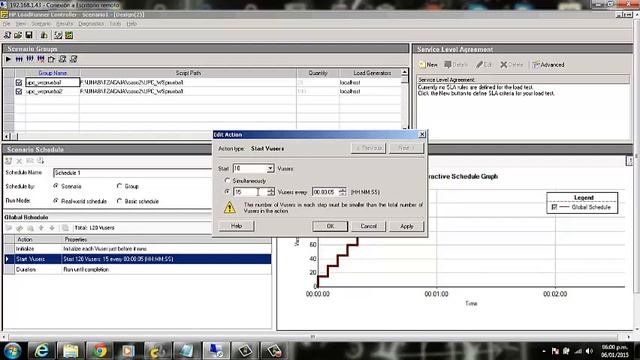Select Real-world schedule run mode
This screenshot has height=360, width=640.
tap(56, 201)
